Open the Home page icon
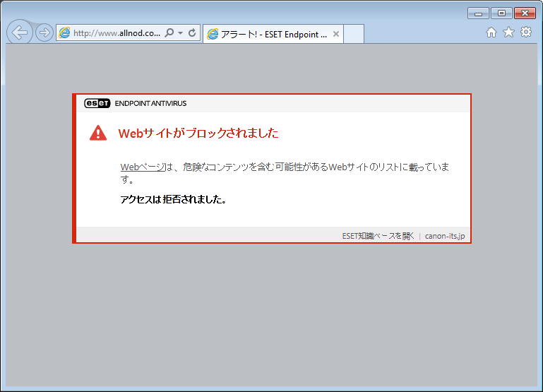543x392 pixels. [x=491, y=32]
